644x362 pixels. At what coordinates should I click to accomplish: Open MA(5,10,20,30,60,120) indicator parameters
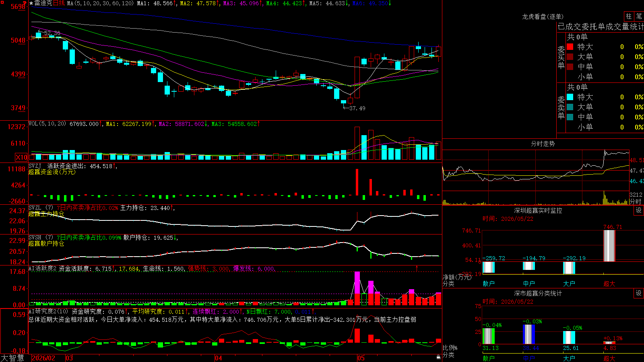pos(100,3)
